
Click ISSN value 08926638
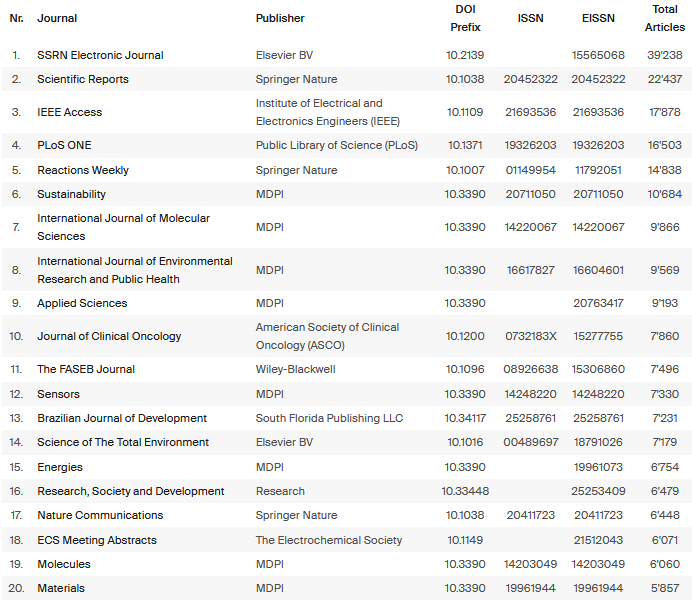click(x=530, y=369)
